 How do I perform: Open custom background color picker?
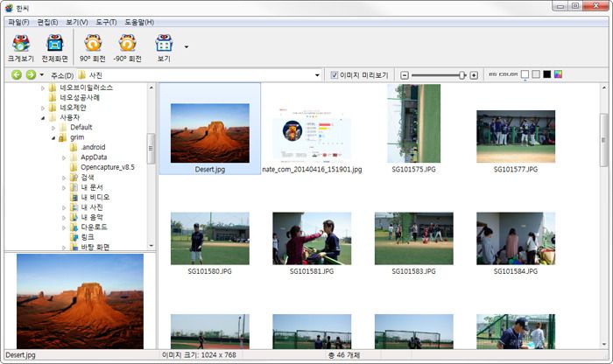point(558,74)
